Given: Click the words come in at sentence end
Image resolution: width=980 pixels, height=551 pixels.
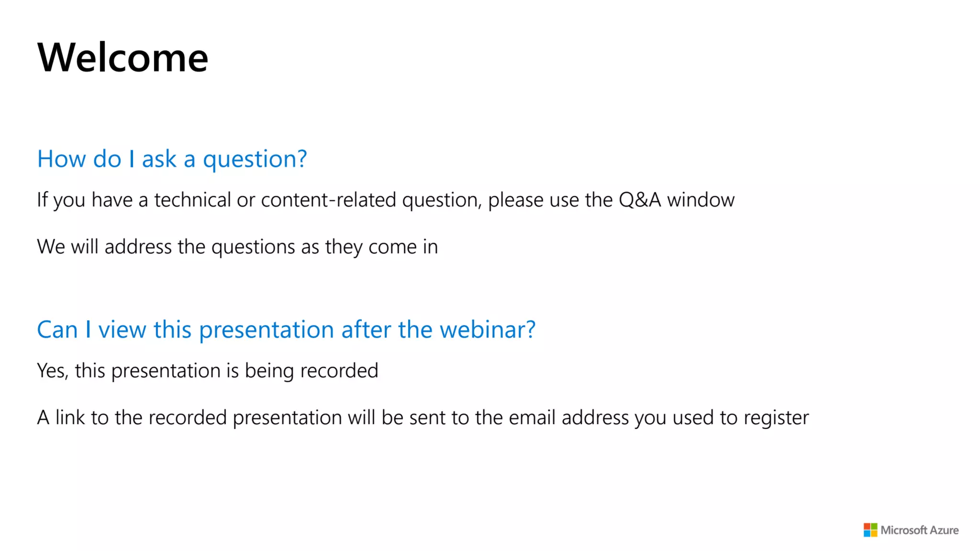Looking at the screenshot, I should pos(403,247).
